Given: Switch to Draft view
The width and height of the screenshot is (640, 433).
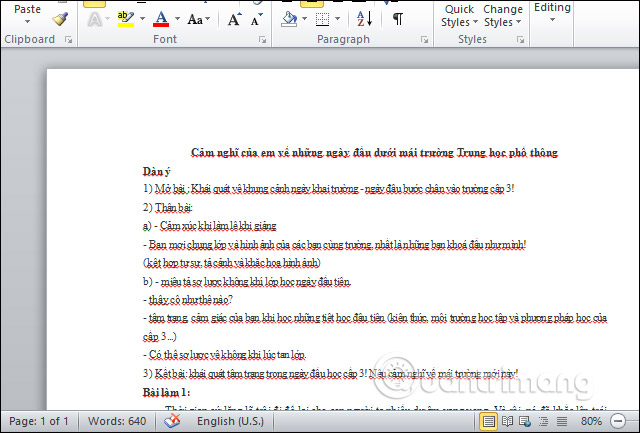Looking at the screenshot, I should tap(562, 421).
